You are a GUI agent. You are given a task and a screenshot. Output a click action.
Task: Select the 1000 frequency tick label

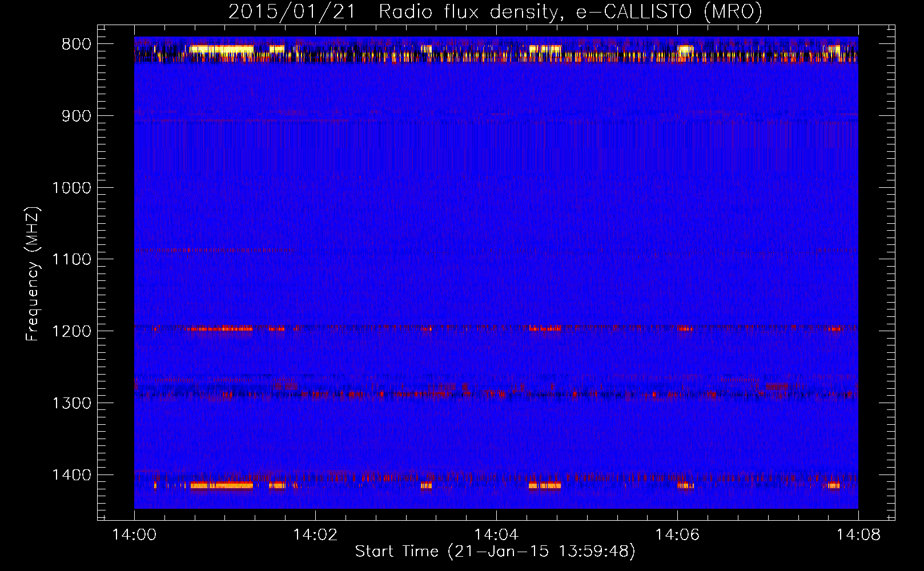pos(72,188)
